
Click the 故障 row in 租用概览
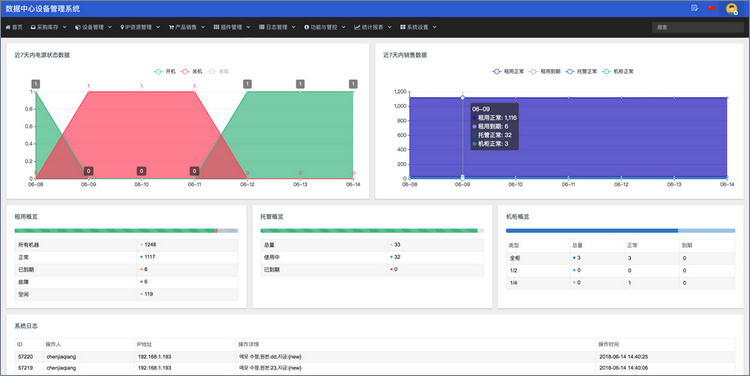[x=126, y=282]
